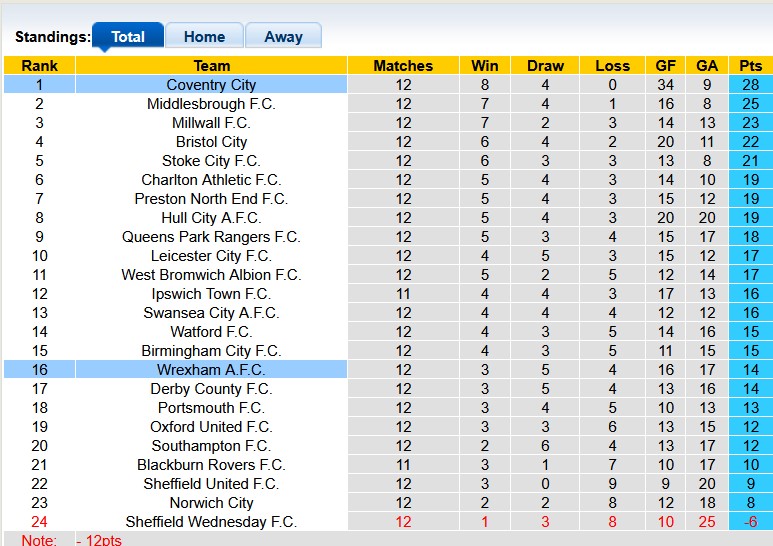Click the Pts column header
This screenshot has width=773, height=546.
pyautogui.click(x=750, y=66)
